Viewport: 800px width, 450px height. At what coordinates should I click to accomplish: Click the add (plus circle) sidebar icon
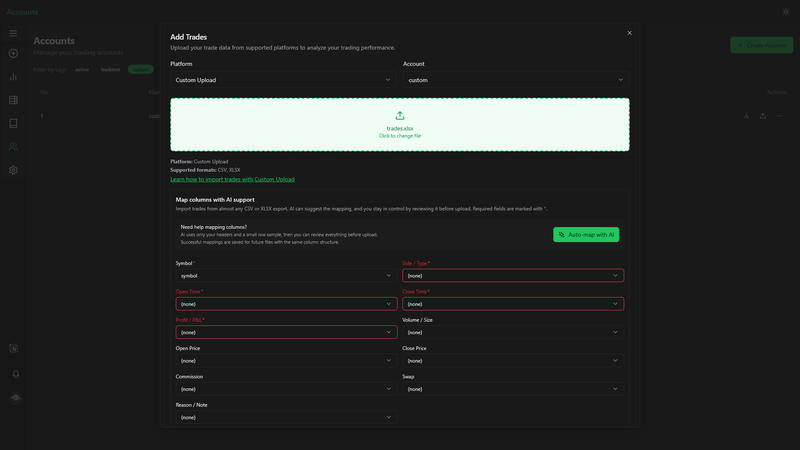[x=13, y=53]
